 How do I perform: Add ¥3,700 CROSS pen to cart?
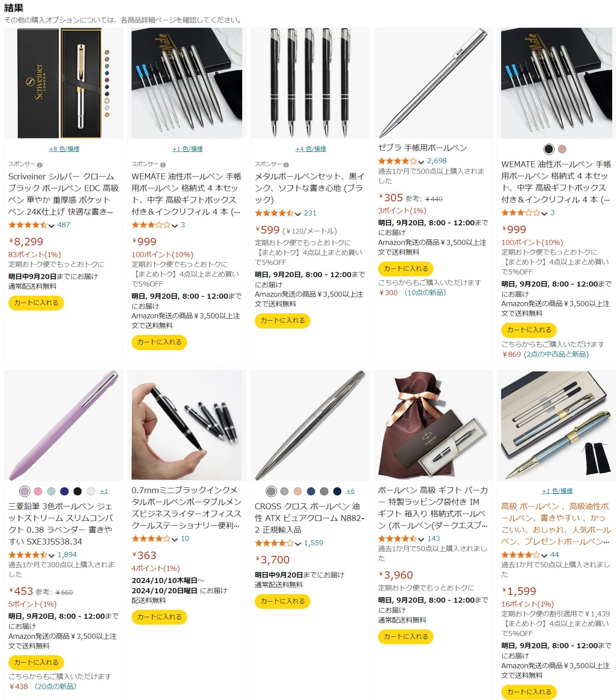click(x=282, y=601)
